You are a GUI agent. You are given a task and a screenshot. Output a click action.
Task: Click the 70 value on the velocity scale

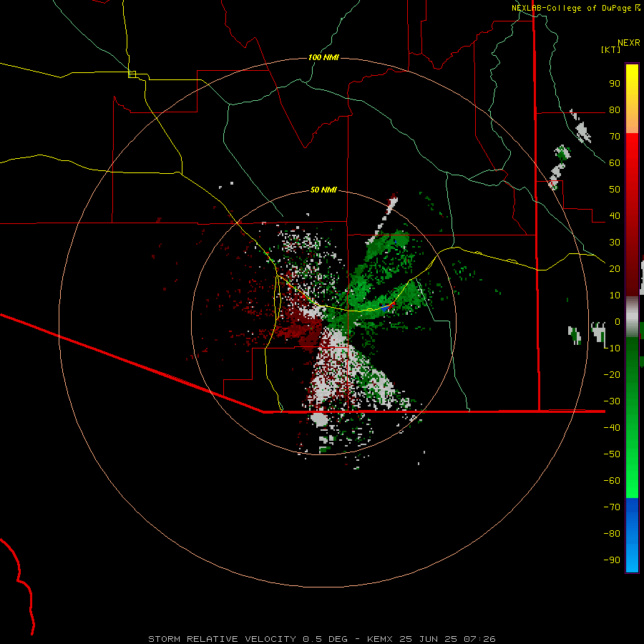[615, 137]
